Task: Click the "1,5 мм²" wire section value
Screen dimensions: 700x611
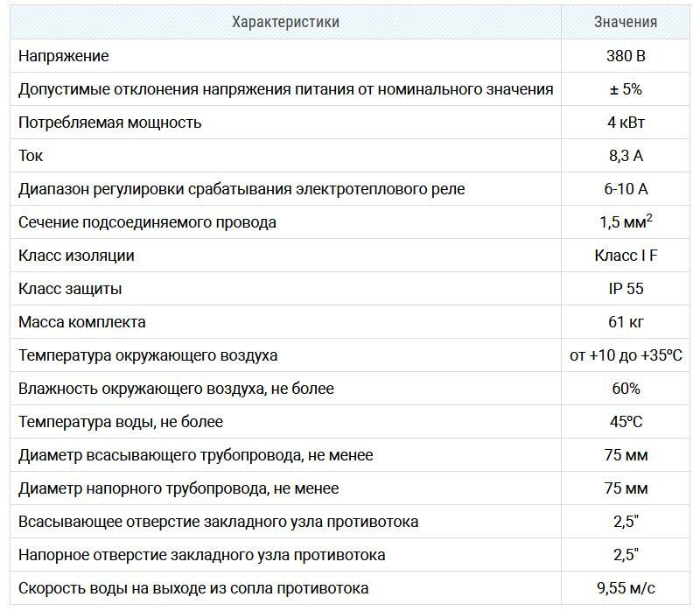Action: [x=625, y=222]
